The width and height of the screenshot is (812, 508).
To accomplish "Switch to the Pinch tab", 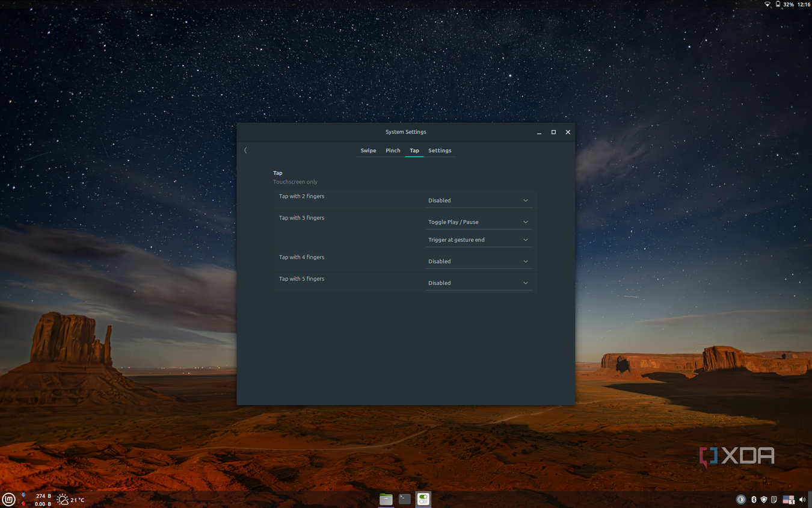I will coord(393,150).
